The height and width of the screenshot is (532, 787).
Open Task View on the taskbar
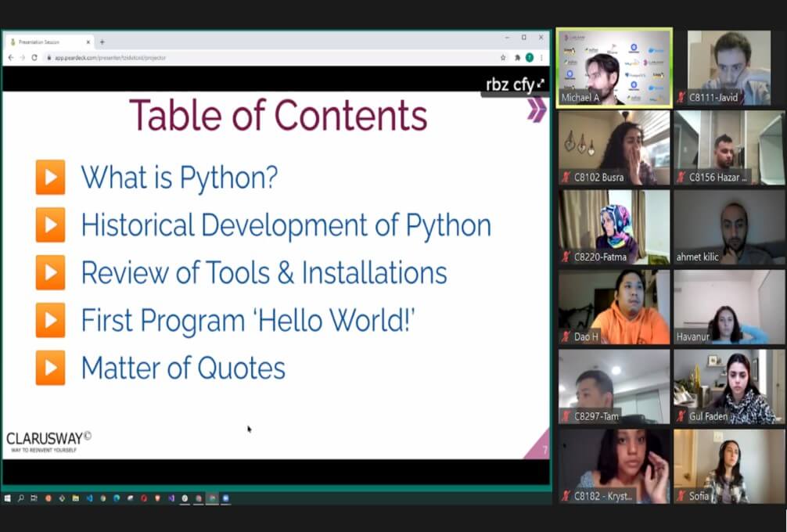click(34, 498)
